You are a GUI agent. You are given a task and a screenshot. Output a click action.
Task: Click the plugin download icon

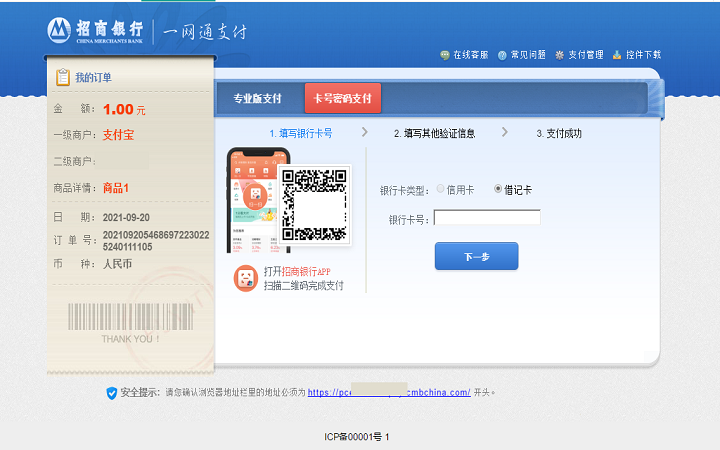point(617,55)
